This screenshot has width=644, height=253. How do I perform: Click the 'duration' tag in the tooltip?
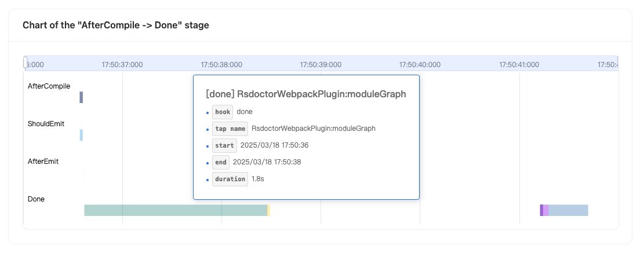(x=230, y=179)
